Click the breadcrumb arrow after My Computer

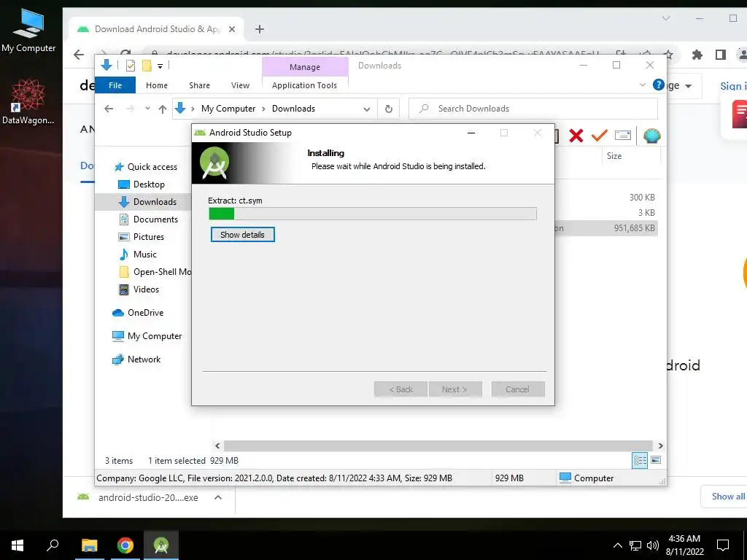click(x=263, y=109)
